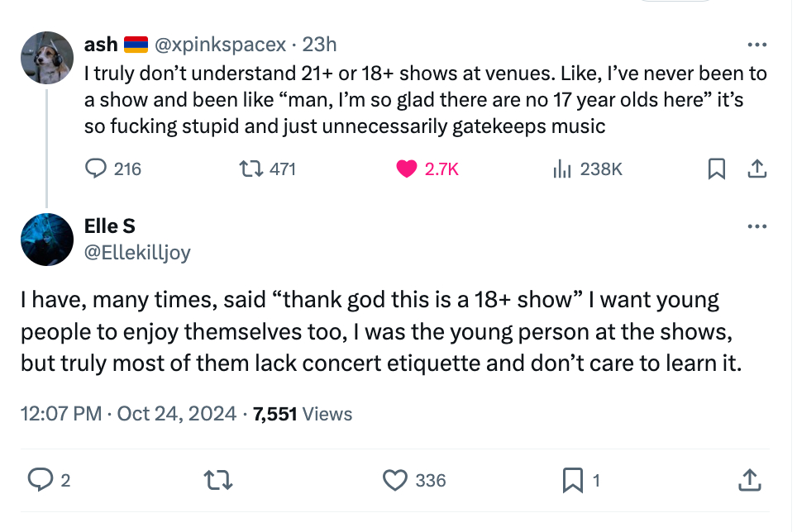Reply to ash's tweet via comment icon

[98, 169]
